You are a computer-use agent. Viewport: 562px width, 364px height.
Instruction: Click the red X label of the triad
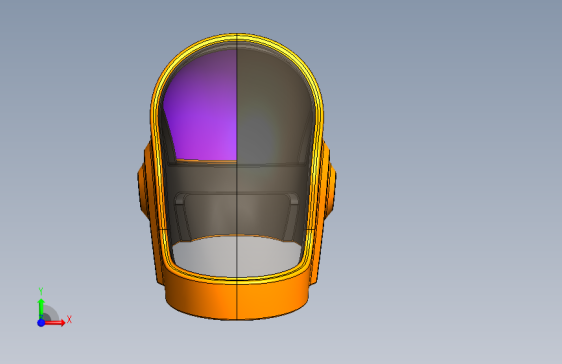(x=69, y=319)
